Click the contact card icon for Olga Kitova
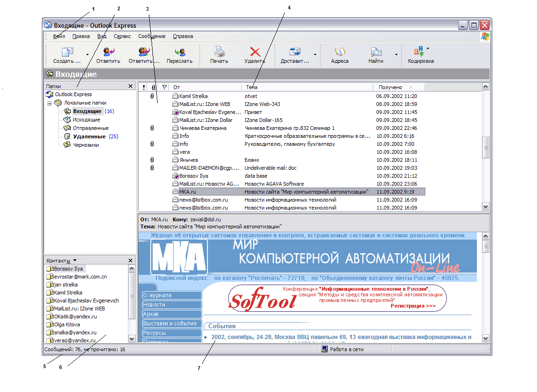 (x=50, y=324)
